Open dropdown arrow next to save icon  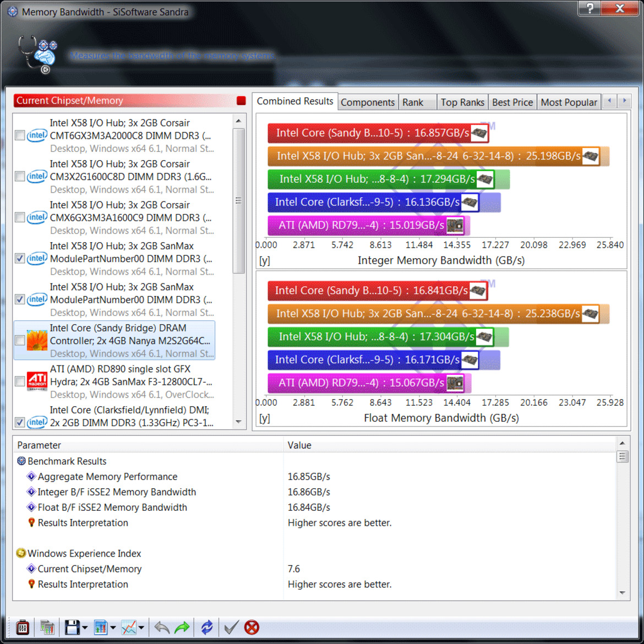pos(85,627)
